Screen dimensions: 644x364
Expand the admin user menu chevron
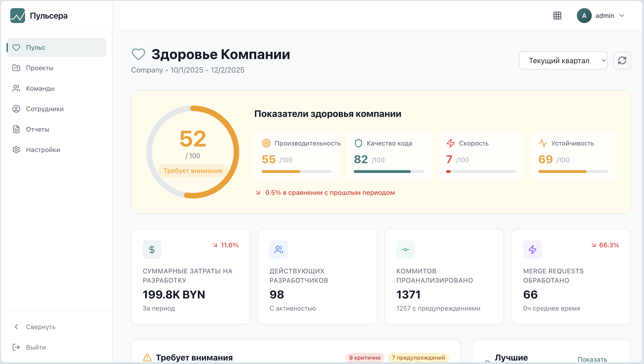tap(622, 16)
